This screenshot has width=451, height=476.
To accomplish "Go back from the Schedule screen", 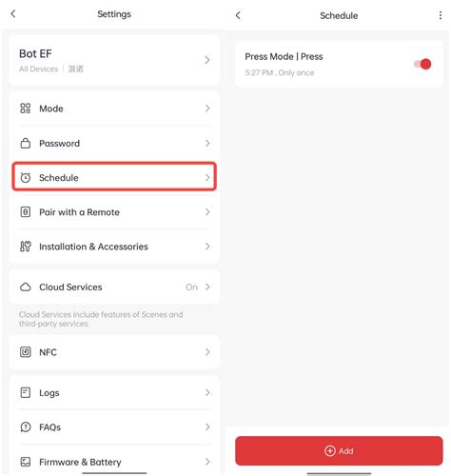I will (238, 15).
